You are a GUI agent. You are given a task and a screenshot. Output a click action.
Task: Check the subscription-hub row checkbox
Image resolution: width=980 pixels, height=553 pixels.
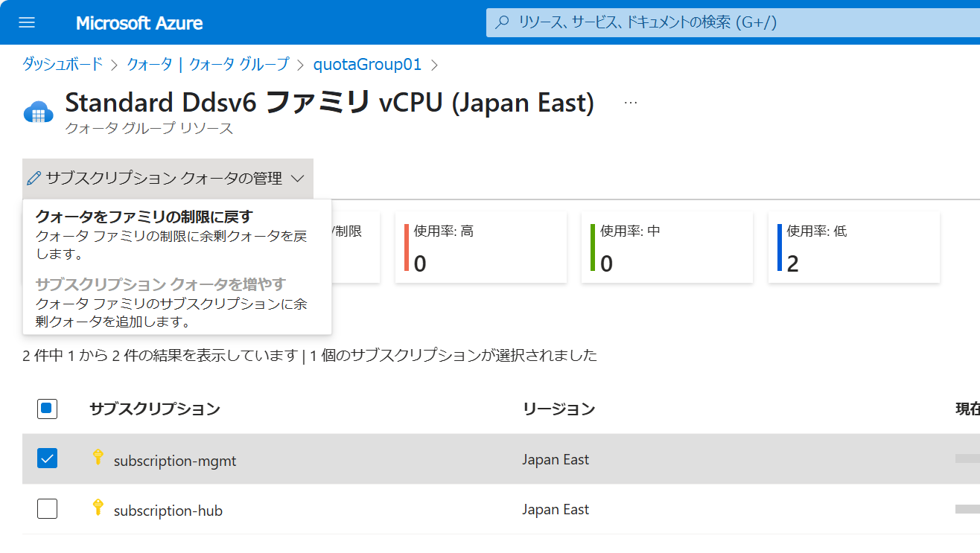point(48,509)
